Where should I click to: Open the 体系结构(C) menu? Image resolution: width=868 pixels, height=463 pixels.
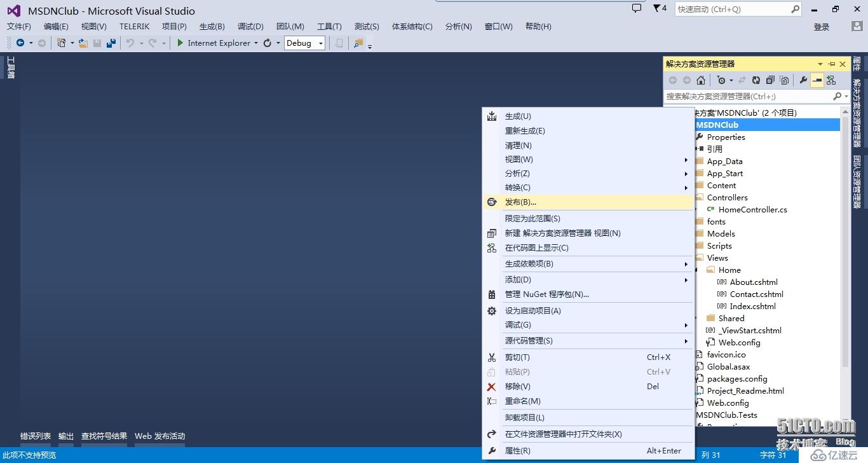pyautogui.click(x=412, y=26)
